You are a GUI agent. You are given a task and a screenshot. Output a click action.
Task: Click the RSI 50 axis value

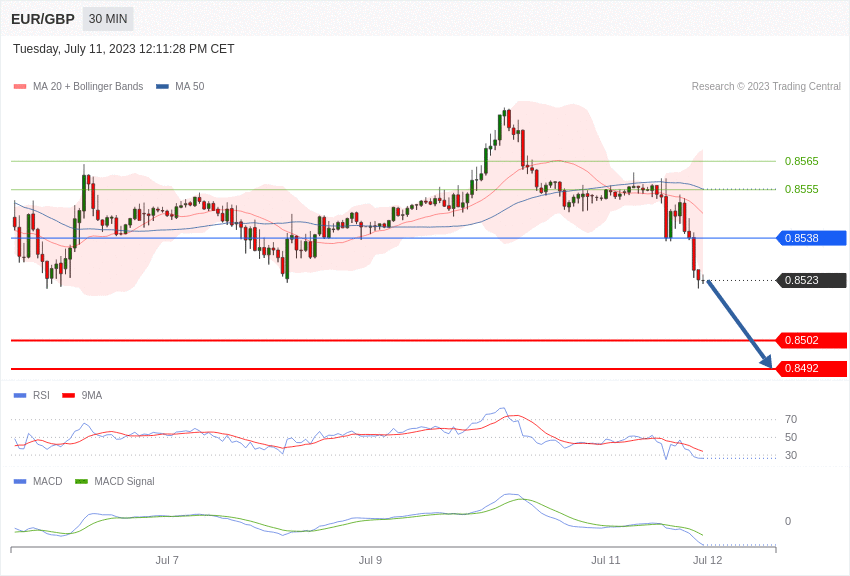[791, 437]
